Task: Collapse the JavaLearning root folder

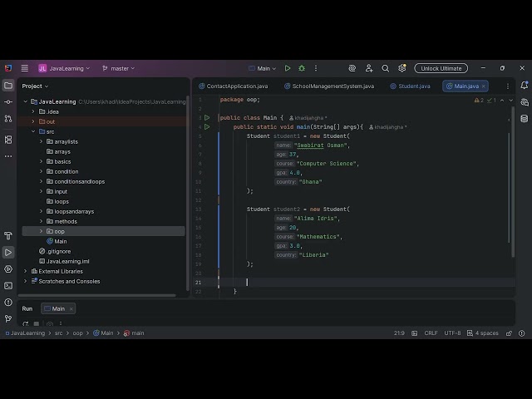Action: coord(26,101)
